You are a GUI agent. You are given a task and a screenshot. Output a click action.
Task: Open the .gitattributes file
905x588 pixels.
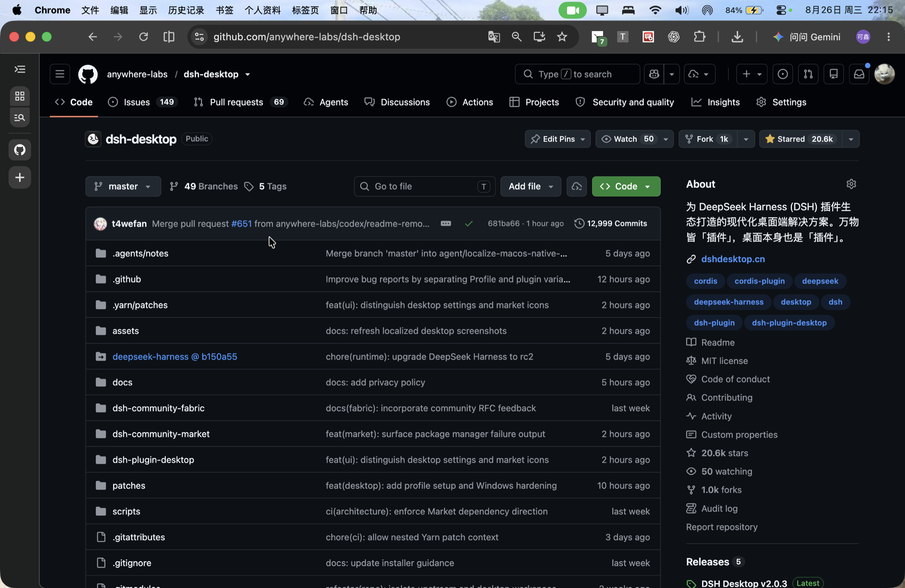[138, 537]
